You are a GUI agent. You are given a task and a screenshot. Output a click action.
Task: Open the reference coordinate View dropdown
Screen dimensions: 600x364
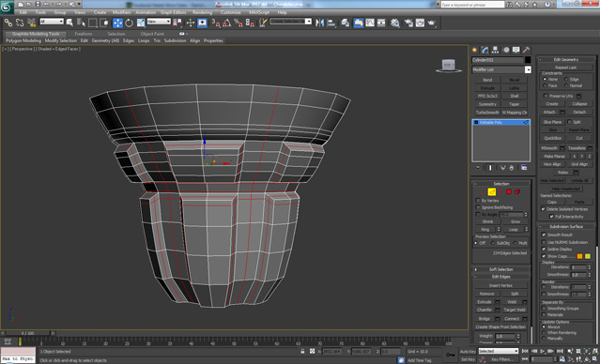(159, 22)
